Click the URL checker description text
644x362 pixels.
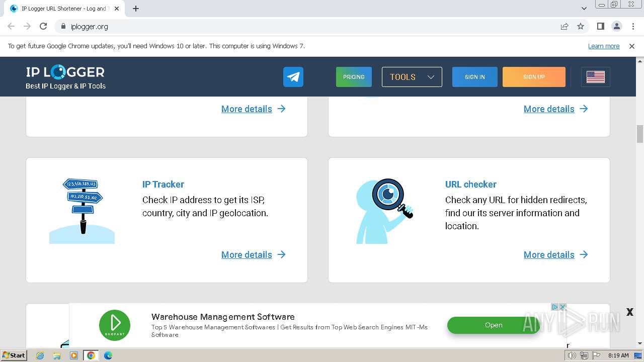point(516,213)
